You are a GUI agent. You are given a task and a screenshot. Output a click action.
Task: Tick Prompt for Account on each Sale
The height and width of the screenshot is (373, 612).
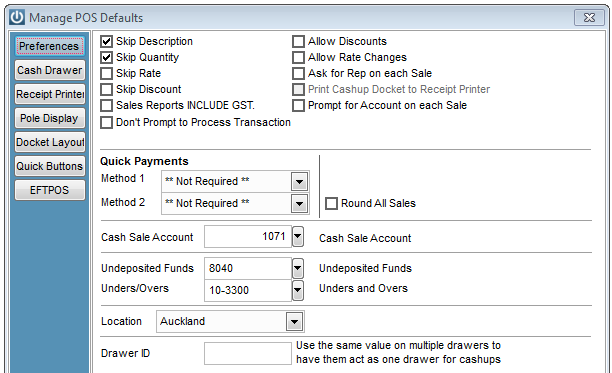(298, 105)
